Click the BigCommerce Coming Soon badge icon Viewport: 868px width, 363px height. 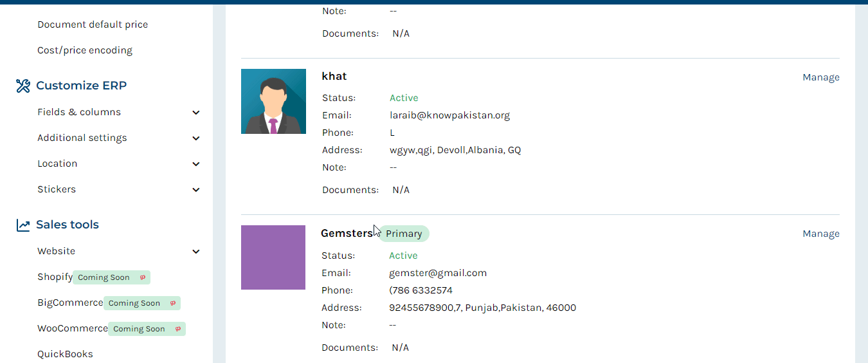pyautogui.click(x=173, y=303)
